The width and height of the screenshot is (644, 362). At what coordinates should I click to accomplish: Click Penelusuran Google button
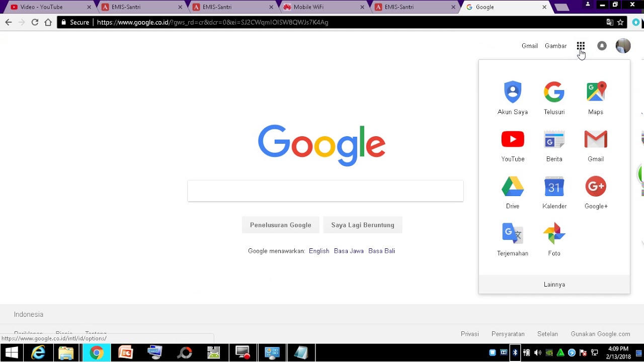click(x=280, y=225)
